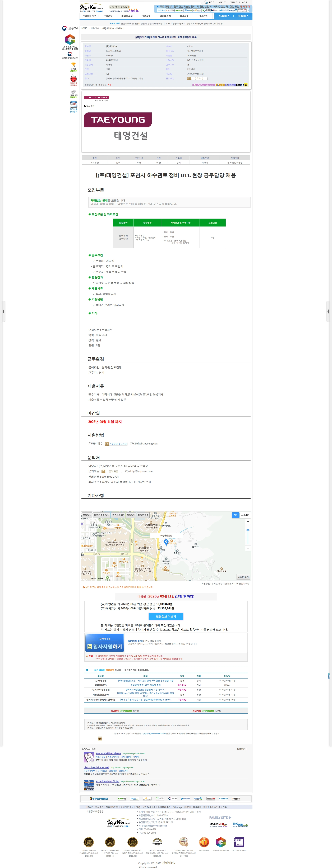Open the 26년 이력서무료다운로드 power link
Screen dimensions: 332x868
pyautogui.click(x=108, y=753)
